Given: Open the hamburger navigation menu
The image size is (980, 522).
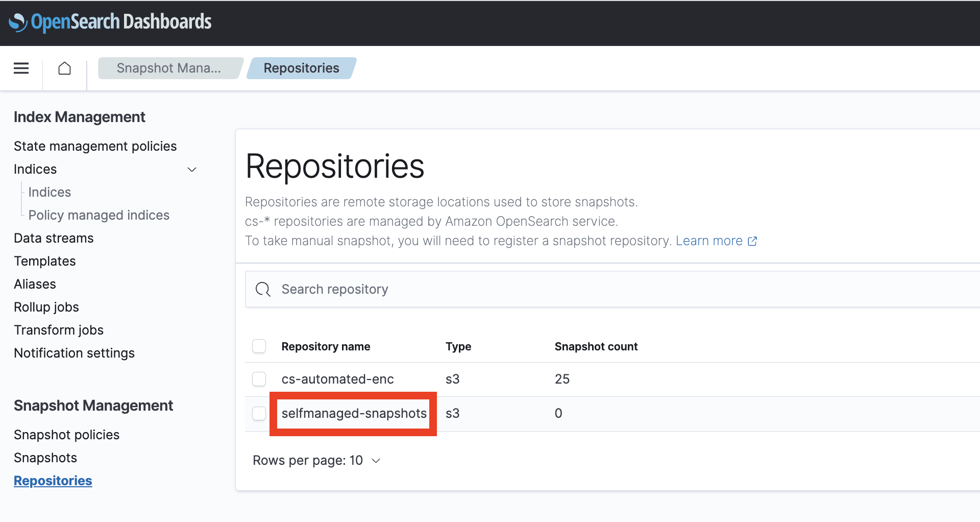Looking at the screenshot, I should click(x=21, y=68).
